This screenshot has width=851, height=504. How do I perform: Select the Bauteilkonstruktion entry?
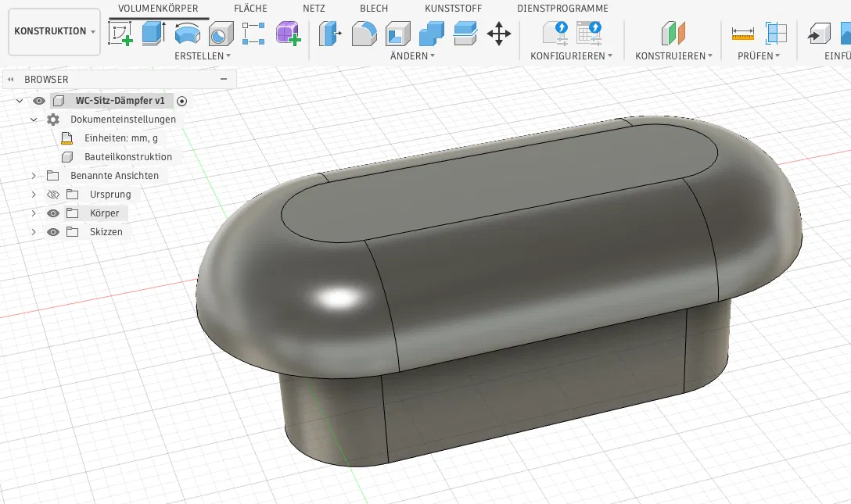click(128, 157)
